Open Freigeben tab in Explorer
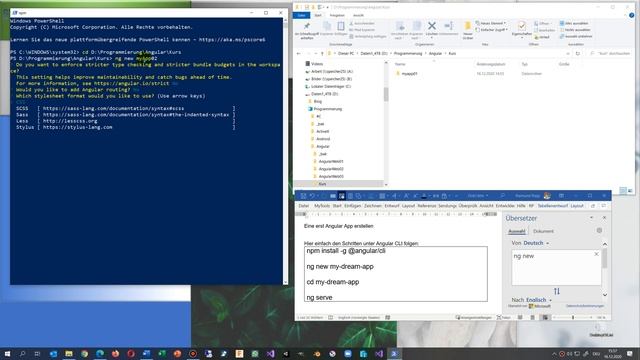 tap(337, 15)
